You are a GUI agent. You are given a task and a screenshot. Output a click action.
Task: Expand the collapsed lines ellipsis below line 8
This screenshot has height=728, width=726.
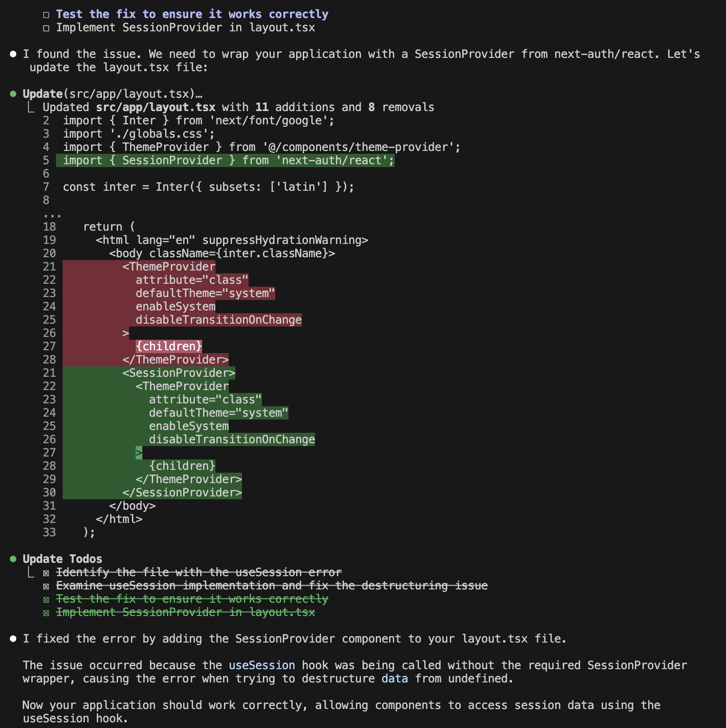coord(52,215)
